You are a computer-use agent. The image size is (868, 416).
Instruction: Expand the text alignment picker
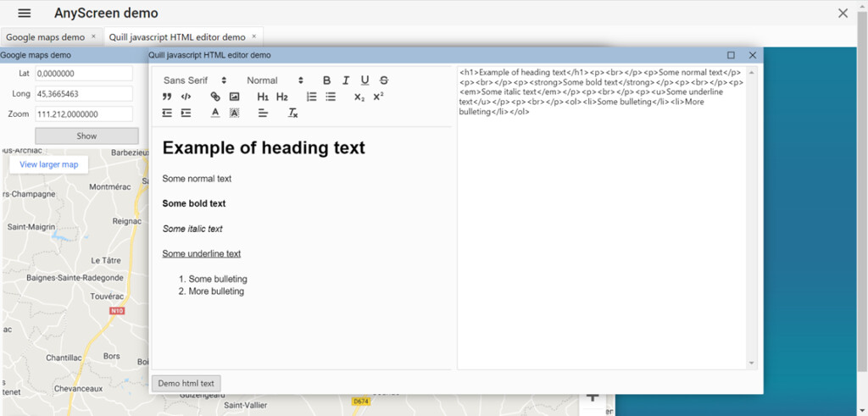click(263, 113)
